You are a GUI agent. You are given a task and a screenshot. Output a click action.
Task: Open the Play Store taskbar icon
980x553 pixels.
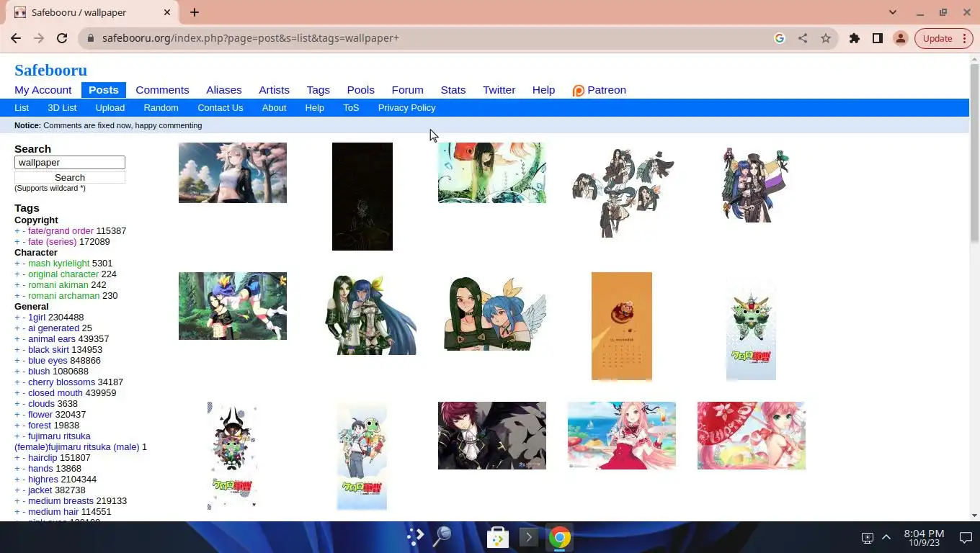(x=498, y=537)
